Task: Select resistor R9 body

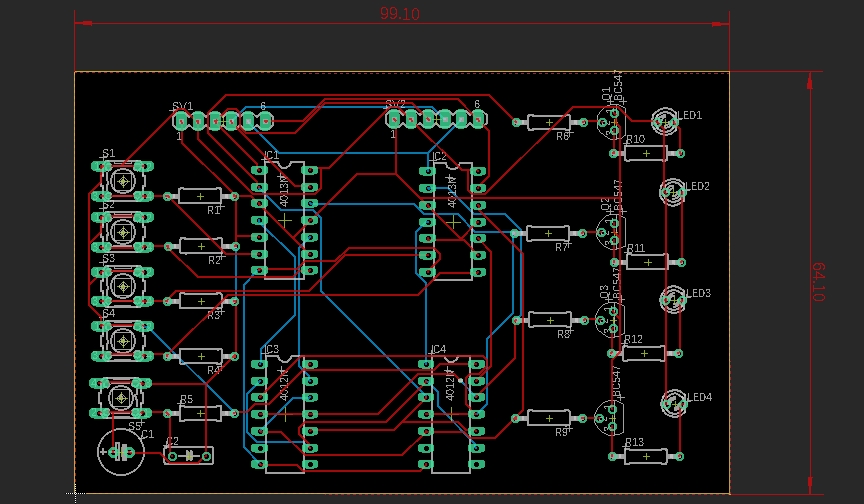Action: [549, 418]
